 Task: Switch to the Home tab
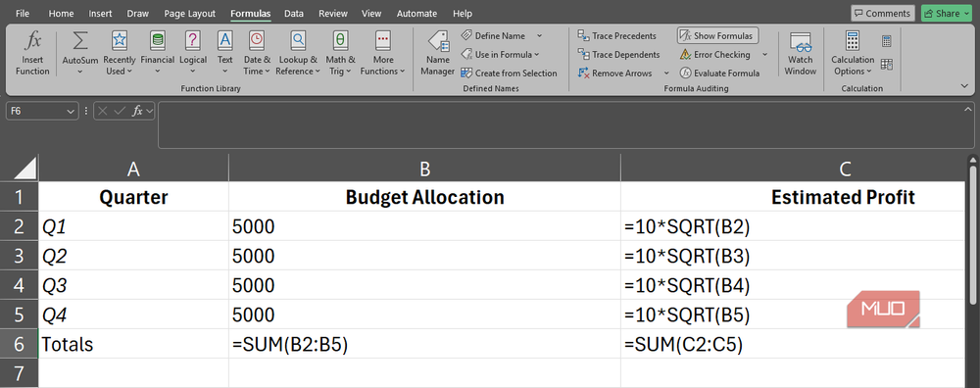coord(61,13)
